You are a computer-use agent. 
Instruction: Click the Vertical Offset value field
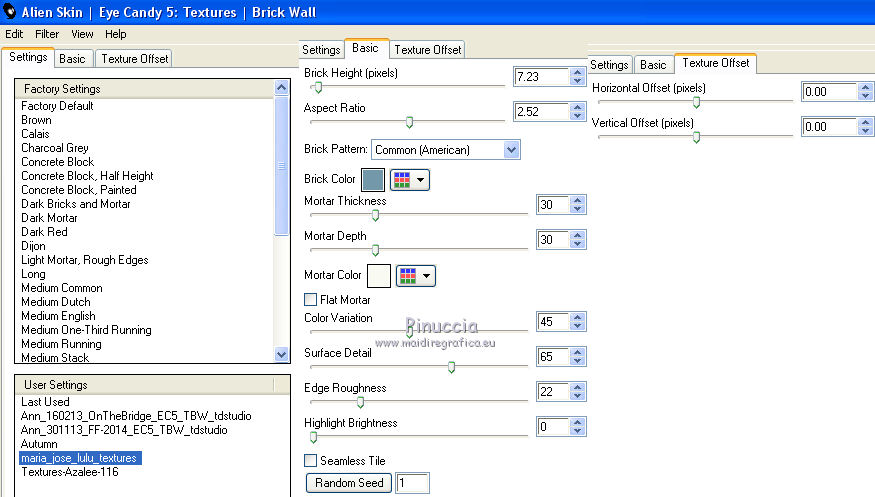click(829, 127)
